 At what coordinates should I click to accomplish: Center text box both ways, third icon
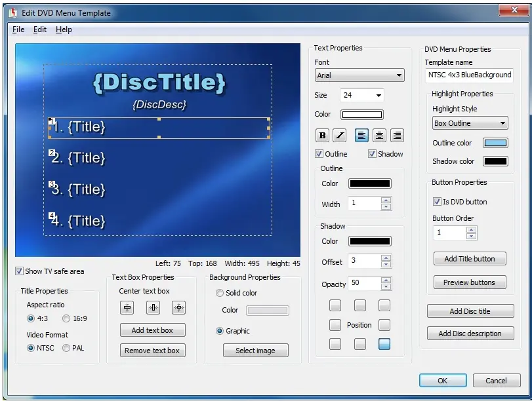click(178, 307)
